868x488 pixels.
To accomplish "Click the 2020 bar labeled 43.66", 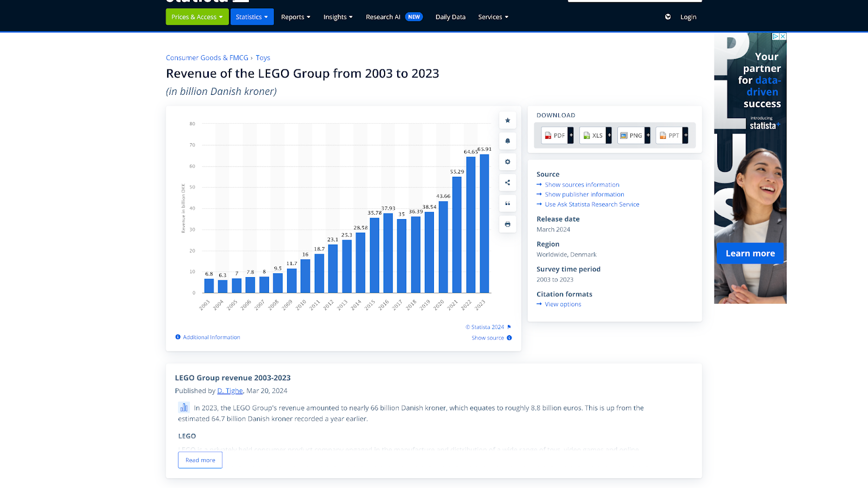I will 443,247.
